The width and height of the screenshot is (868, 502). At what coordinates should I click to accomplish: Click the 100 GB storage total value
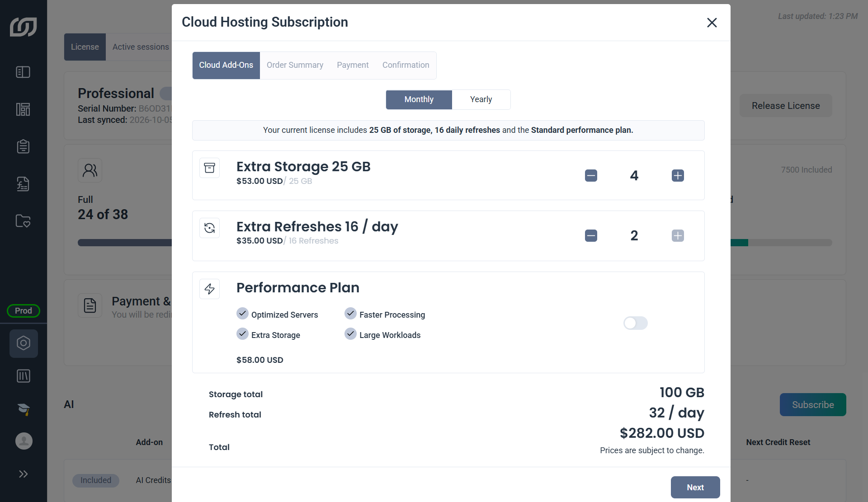(682, 393)
